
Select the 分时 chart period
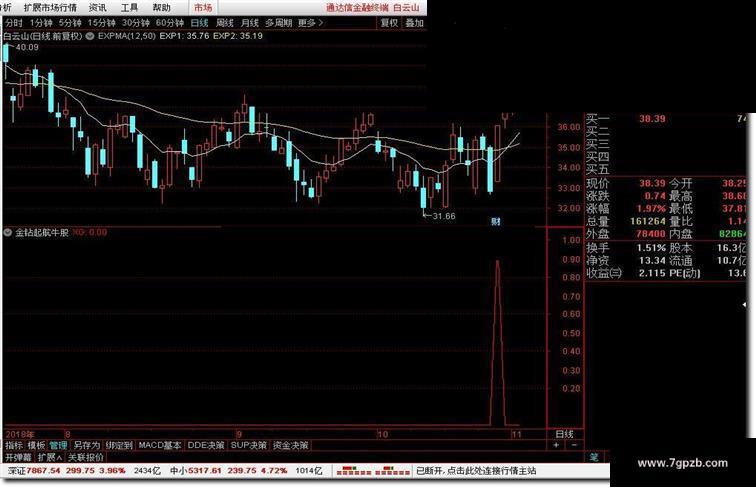click(14, 23)
